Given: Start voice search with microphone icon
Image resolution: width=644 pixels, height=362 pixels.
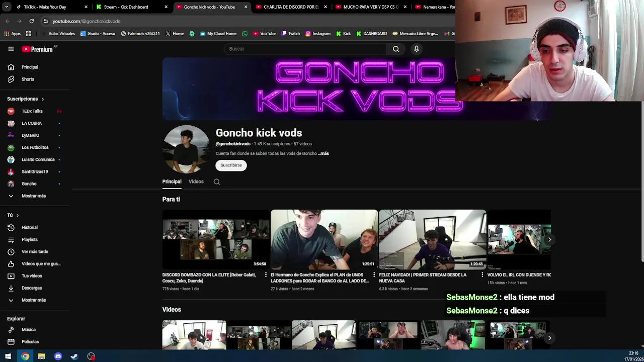Looking at the screenshot, I should pos(416,49).
